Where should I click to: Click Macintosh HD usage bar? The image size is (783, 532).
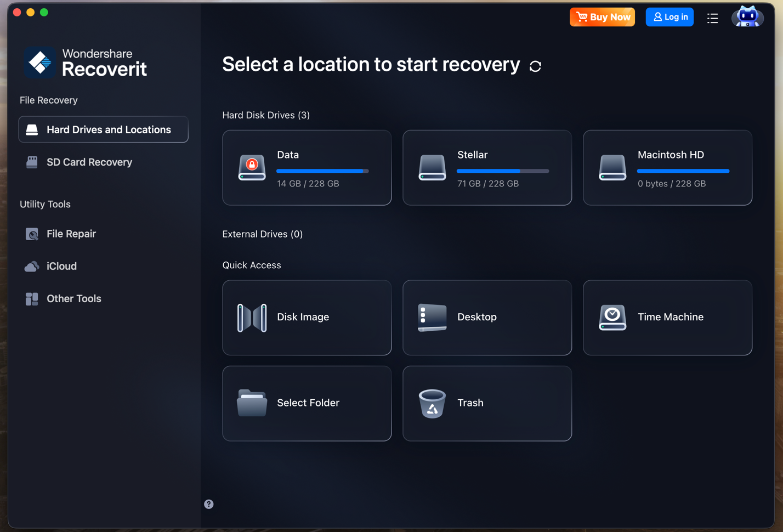pos(683,171)
